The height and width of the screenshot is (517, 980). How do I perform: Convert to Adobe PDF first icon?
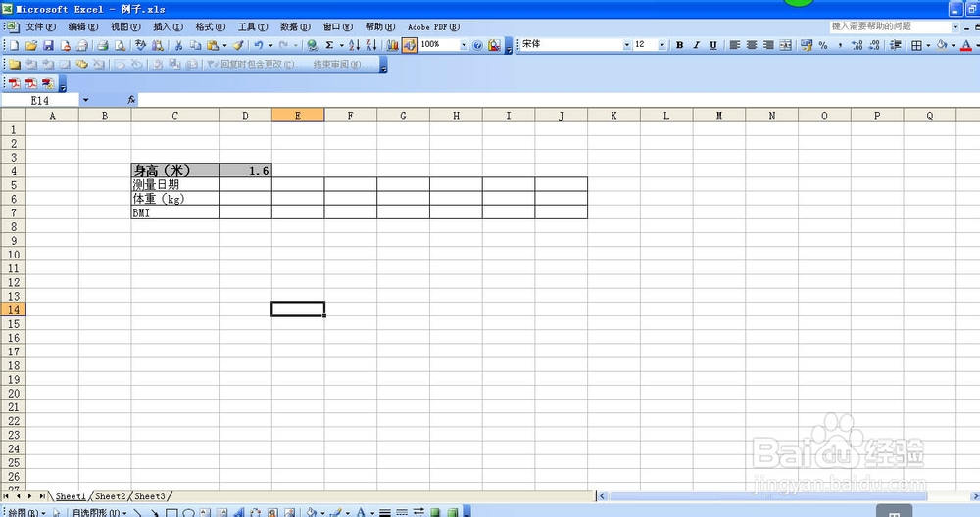[15, 83]
